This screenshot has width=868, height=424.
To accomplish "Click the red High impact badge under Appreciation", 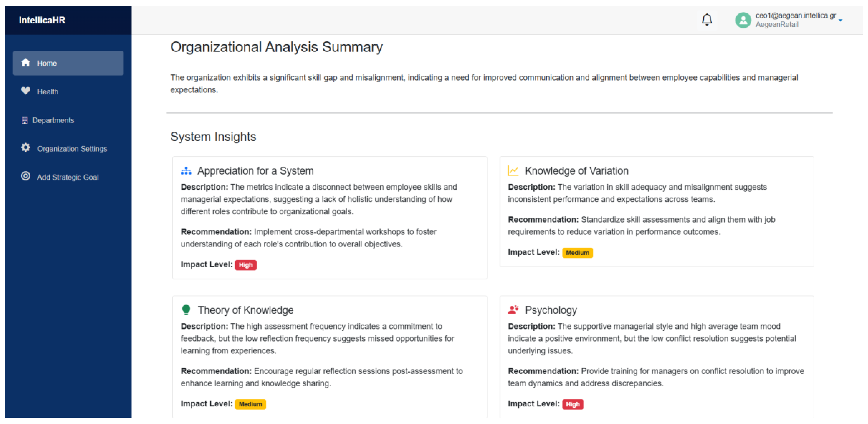I will point(246,265).
